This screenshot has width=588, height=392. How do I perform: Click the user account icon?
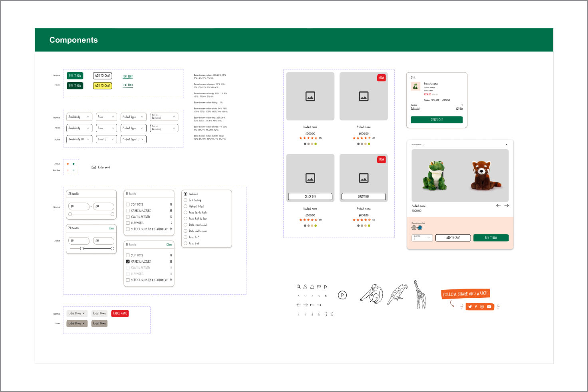coord(305,287)
